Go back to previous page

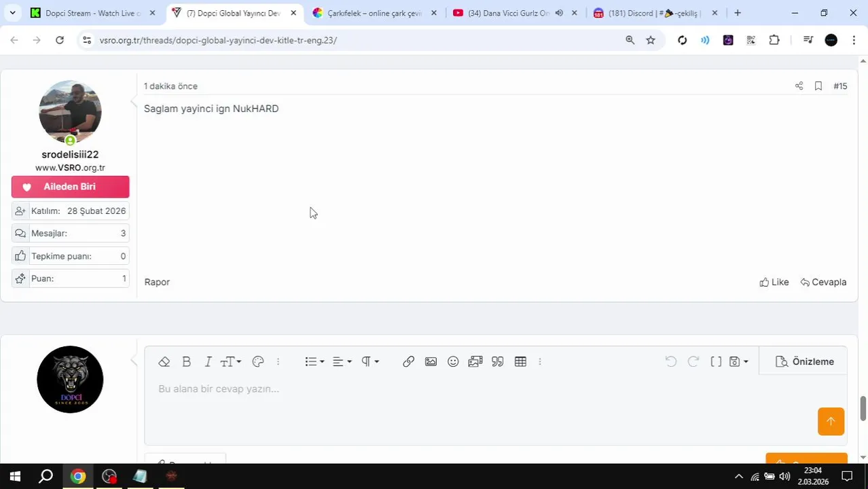pos(14,40)
